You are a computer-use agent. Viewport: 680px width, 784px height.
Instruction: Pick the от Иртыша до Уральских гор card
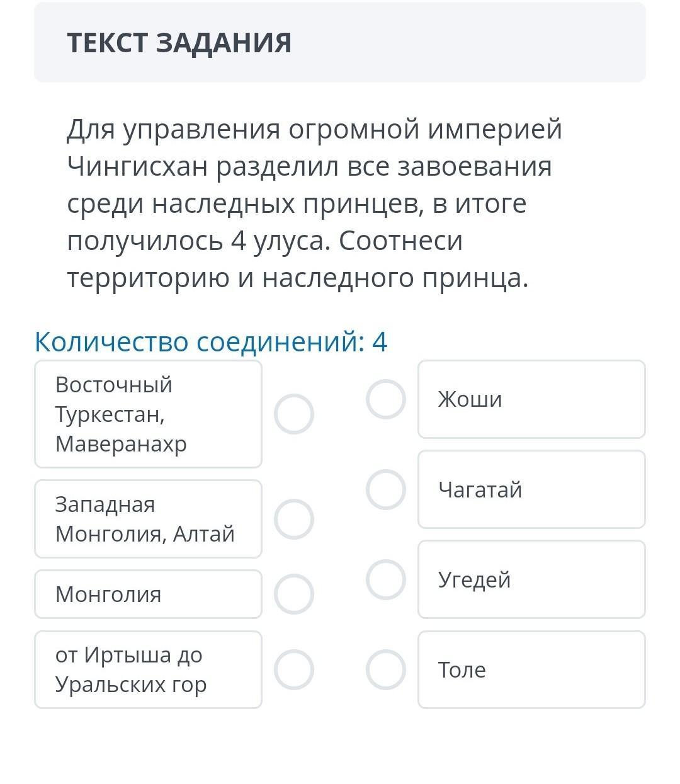pyautogui.click(x=148, y=669)
